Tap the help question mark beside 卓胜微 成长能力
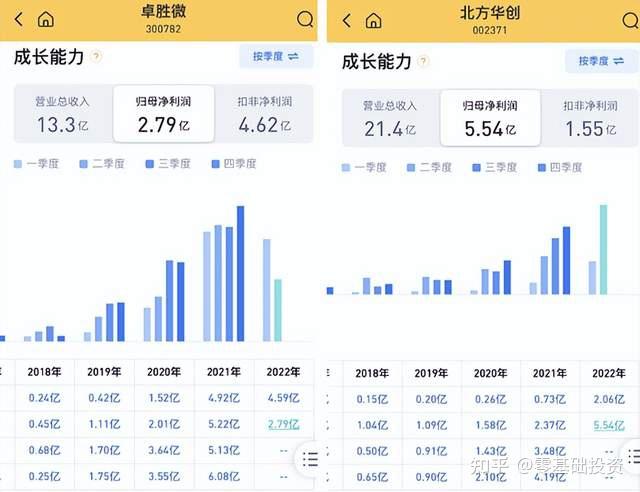640x492 pixels. coord(96,56)
